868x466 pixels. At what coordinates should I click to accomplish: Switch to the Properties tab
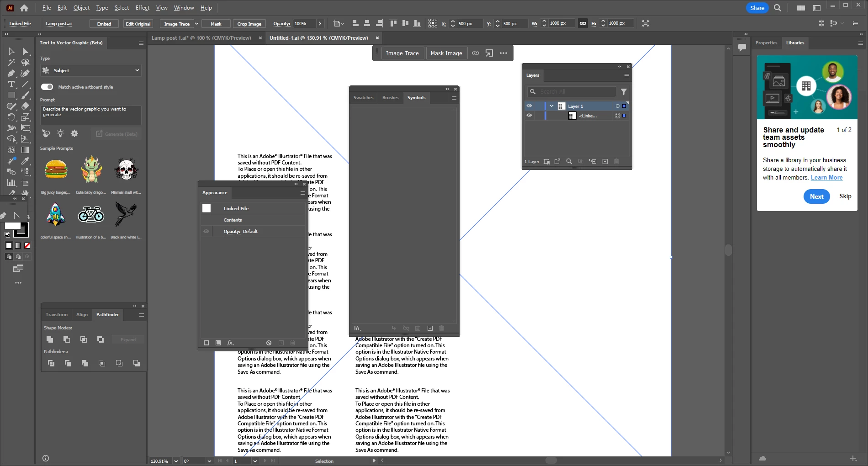pyautogui.click(x=766, y=43)
